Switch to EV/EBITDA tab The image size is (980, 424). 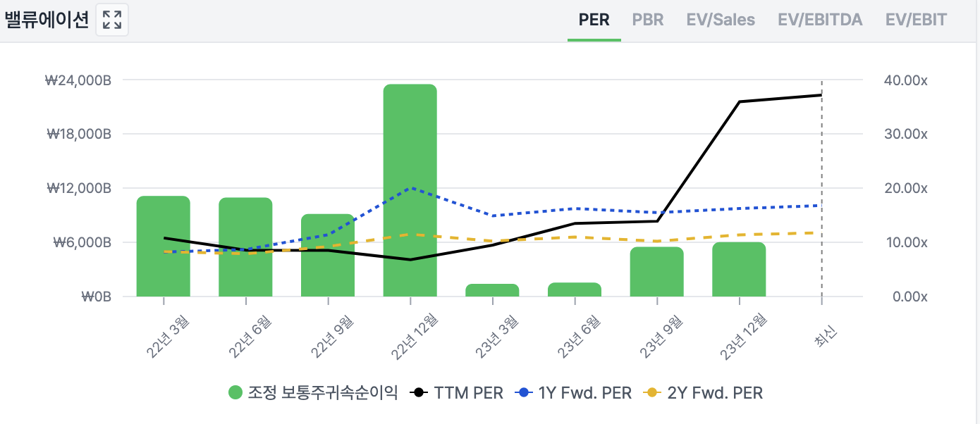click(x=820, y=20)
